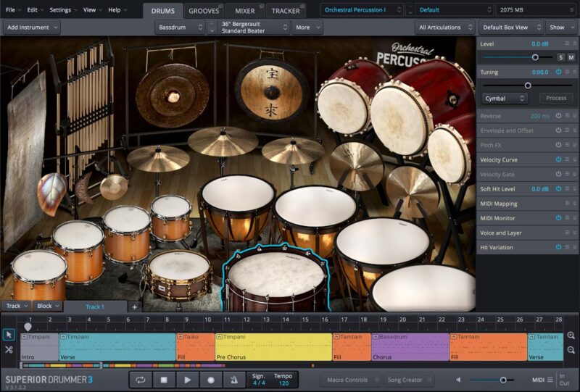Select the scissors cut tool

point(9,349)
